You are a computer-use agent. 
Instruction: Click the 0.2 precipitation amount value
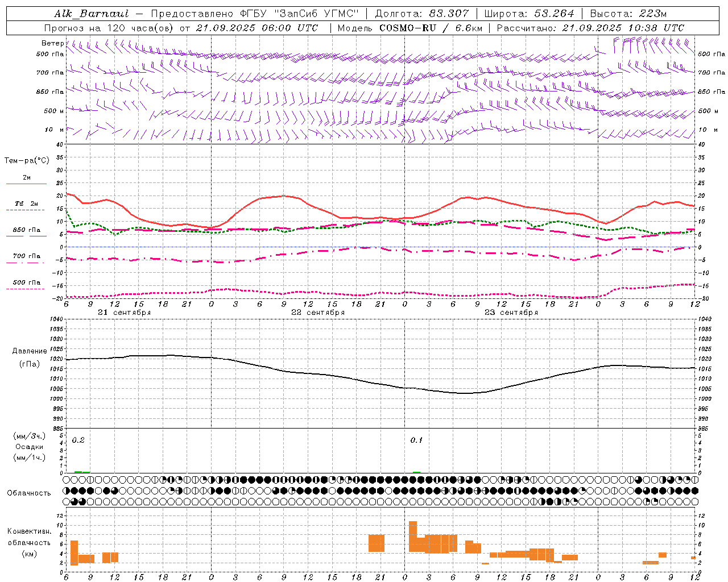(78, 440)
